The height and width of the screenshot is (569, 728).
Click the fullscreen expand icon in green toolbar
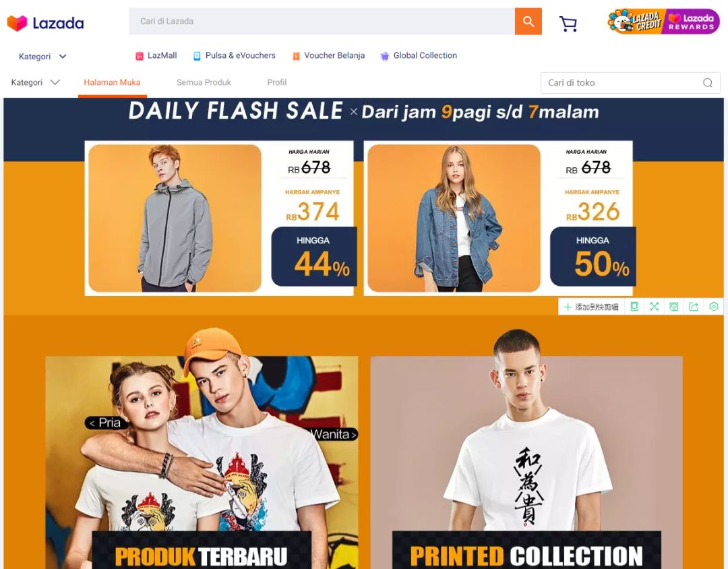(654, 307)
